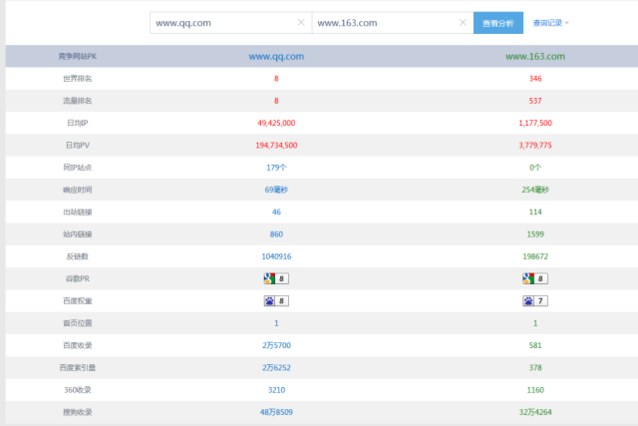Click Baidu index volume 2万6252
Screen dimensions: 638x426
pyautogui.click(x=276, y=367)
